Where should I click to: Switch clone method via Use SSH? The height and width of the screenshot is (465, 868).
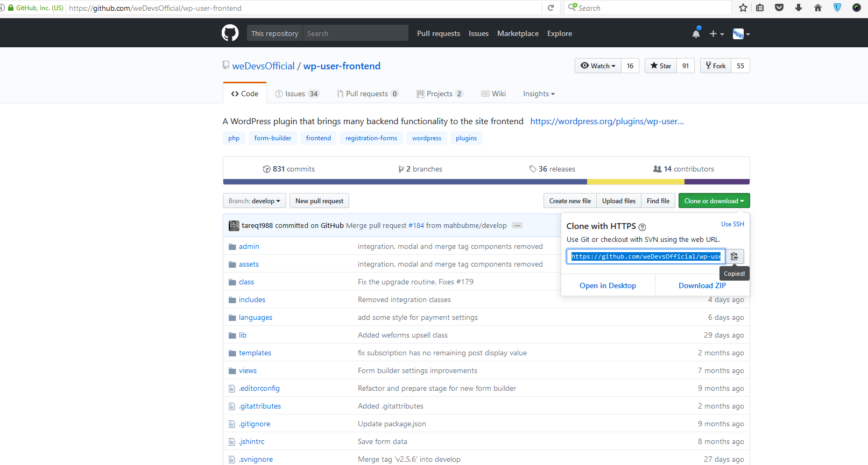(732, 224)
